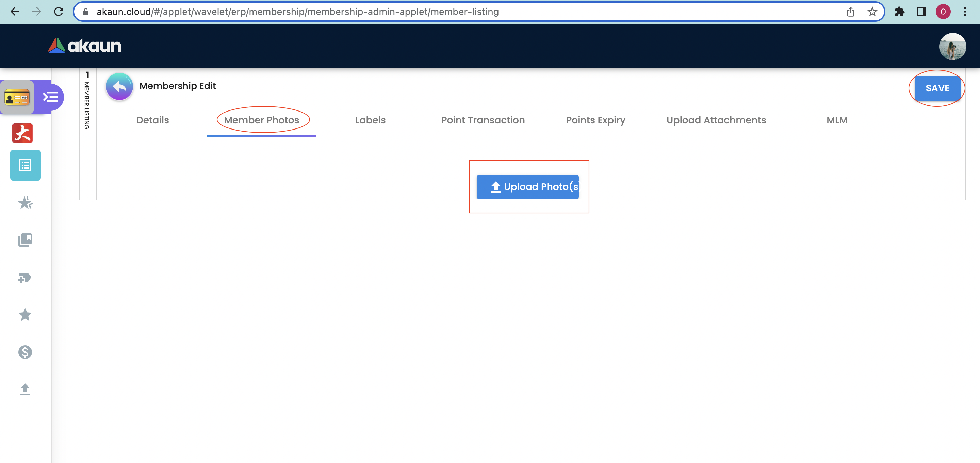Click the upload arrow sidebar icon
Image resolution: width=980 pixels, height=463 pixels.
pos(25,389)
